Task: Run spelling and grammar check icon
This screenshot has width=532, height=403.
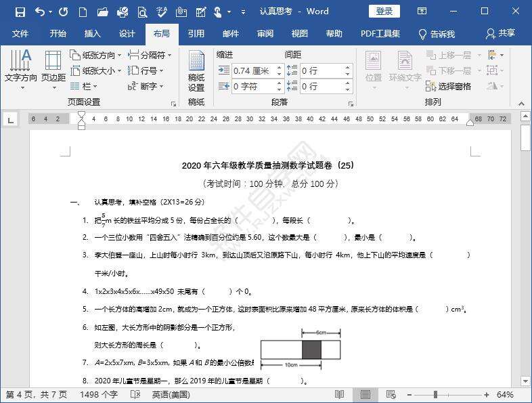Action: tap(162, 12)
